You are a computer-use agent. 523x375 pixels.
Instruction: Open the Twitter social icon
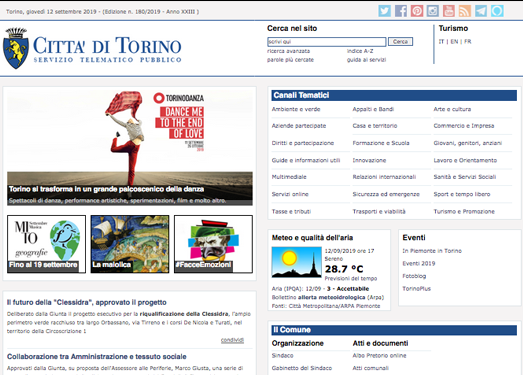(x=385, y=11)
